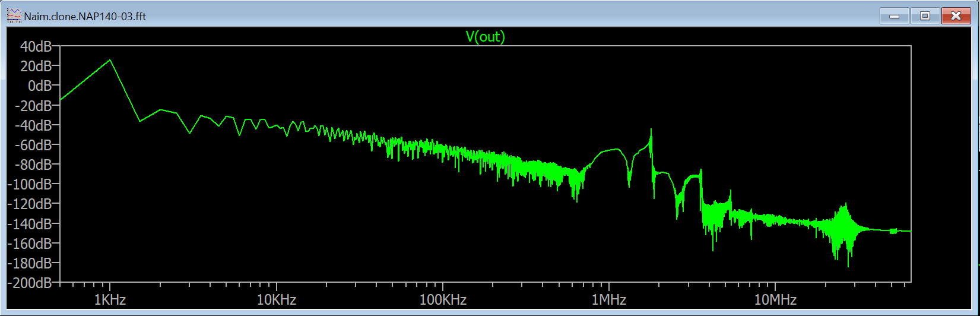Click the -180dB vertical axis label
The width and height of the screenshot is (980, 316).
[x=29, y=263]
